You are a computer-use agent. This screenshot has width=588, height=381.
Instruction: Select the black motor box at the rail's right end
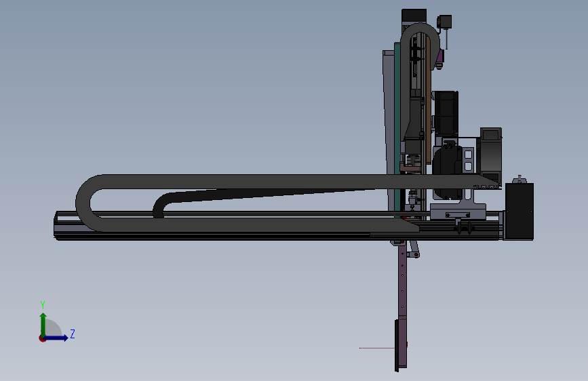[x=519, y=212]
